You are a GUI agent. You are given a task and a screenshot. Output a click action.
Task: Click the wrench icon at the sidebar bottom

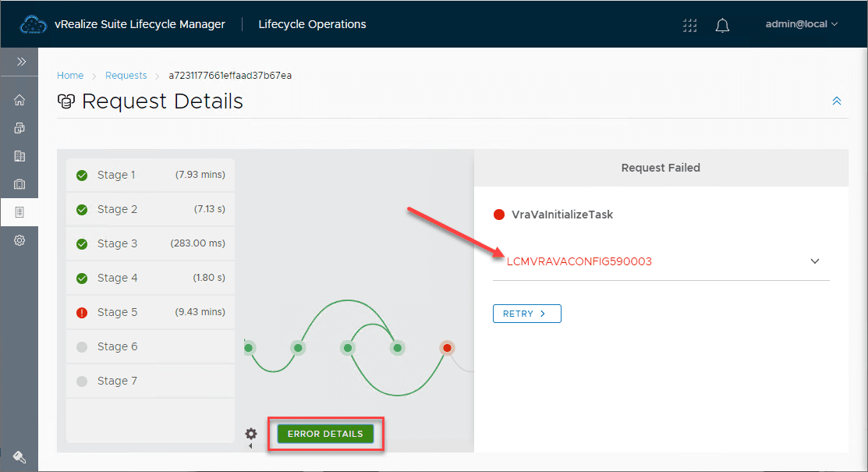click(x=19, y=456)
